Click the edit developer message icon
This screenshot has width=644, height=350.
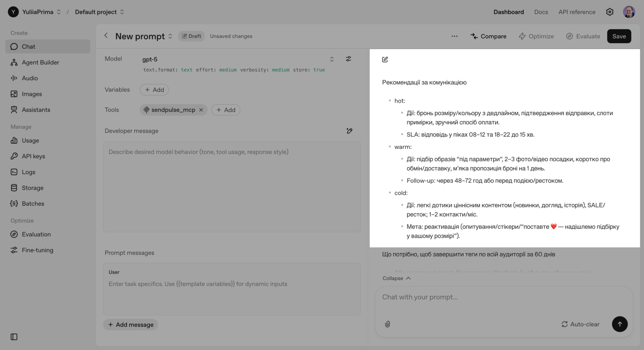[x=349, y=131]
